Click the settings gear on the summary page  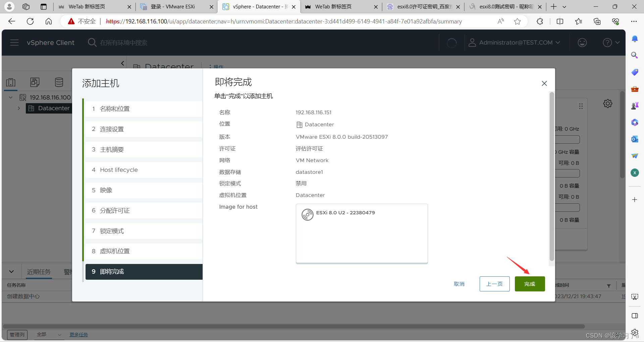pos(607,104)
